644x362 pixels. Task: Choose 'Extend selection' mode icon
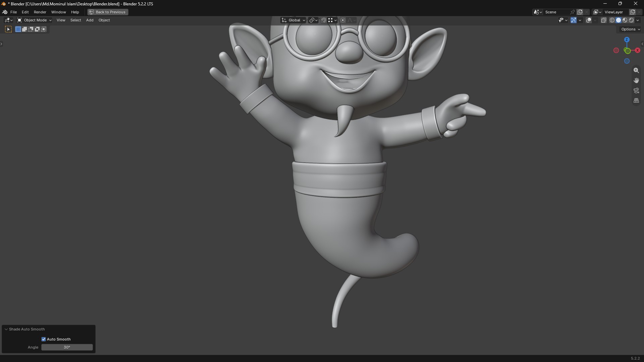24,29
